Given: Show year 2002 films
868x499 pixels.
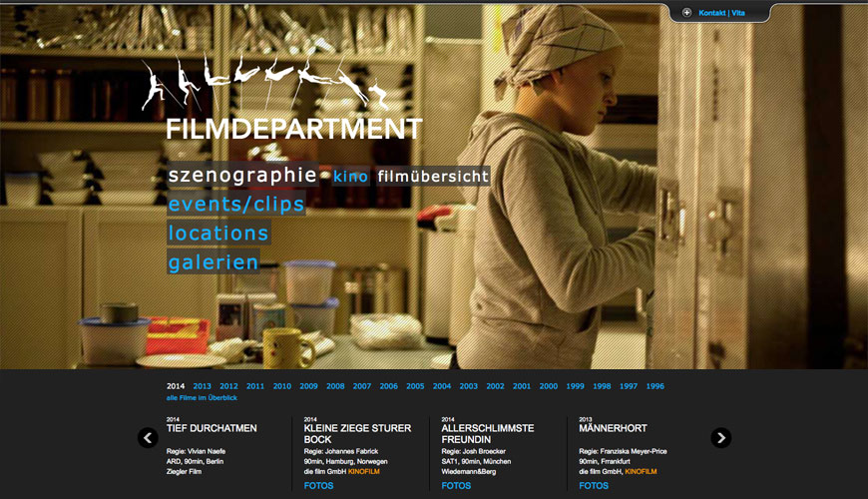Looking at the screenshot, I should [x=495, y=386].
